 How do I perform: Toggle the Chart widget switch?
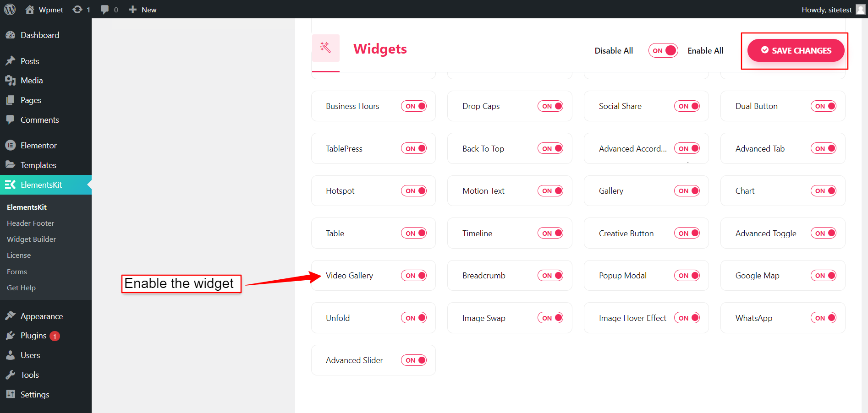click(824, 191)
